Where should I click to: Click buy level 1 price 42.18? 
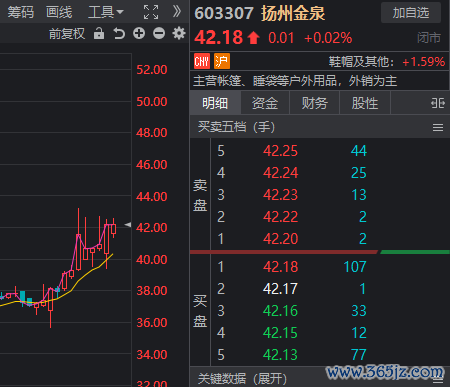(x=280, y=267)
